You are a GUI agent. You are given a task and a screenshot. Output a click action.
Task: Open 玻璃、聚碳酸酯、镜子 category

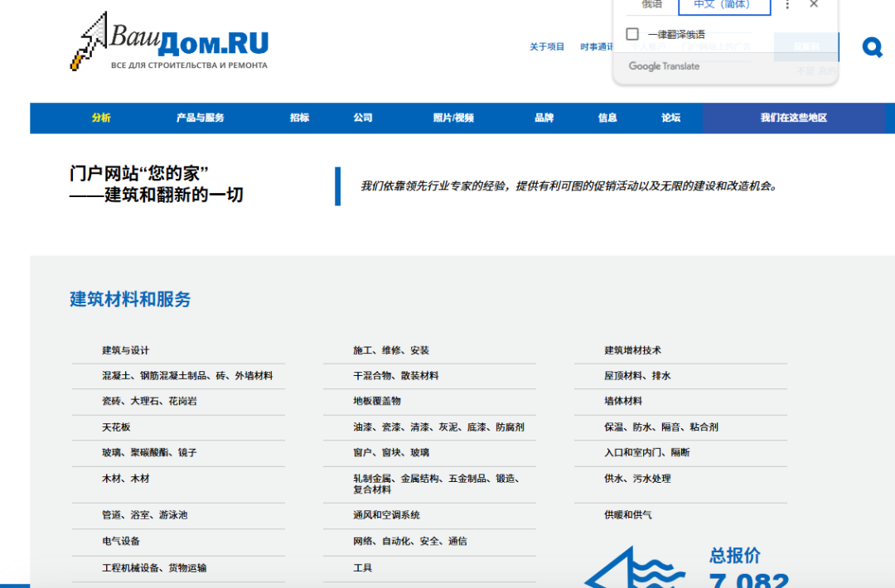tap(149, 452)
